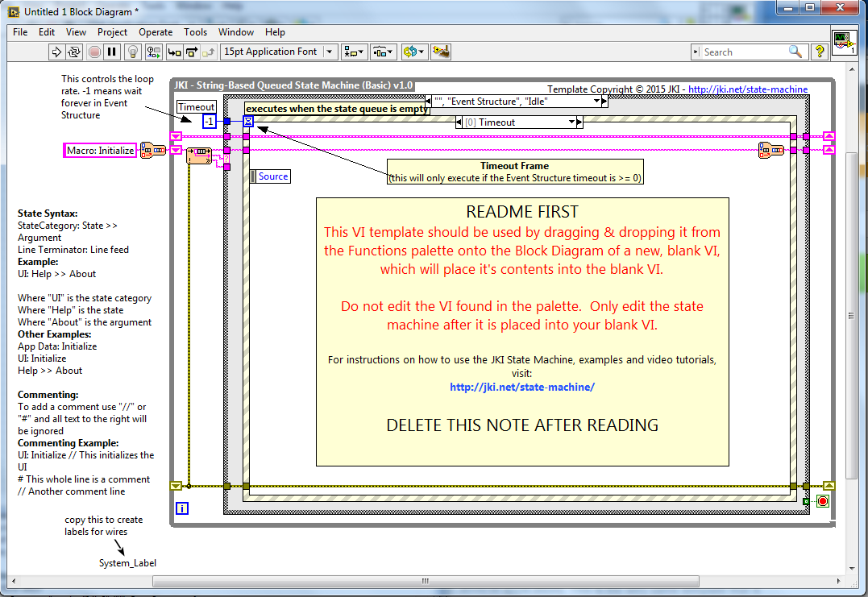Open the Edit menu
This screenshot has width=868, height=597.
tap(47, 32)
